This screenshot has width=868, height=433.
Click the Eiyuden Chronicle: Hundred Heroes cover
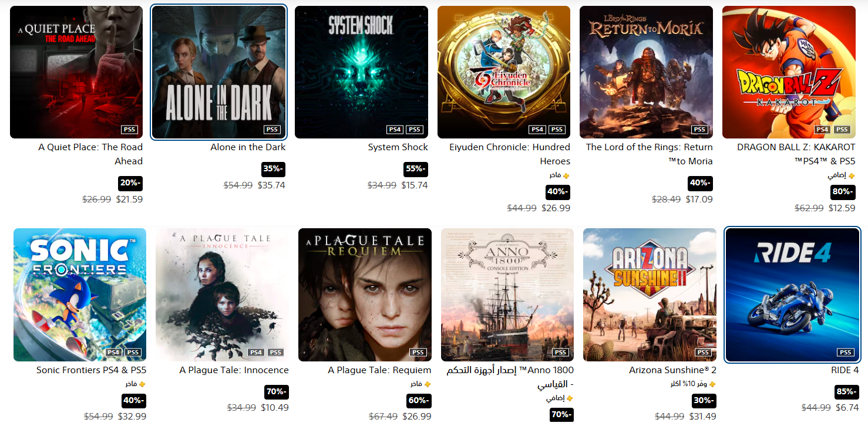[x=504, y=72]
